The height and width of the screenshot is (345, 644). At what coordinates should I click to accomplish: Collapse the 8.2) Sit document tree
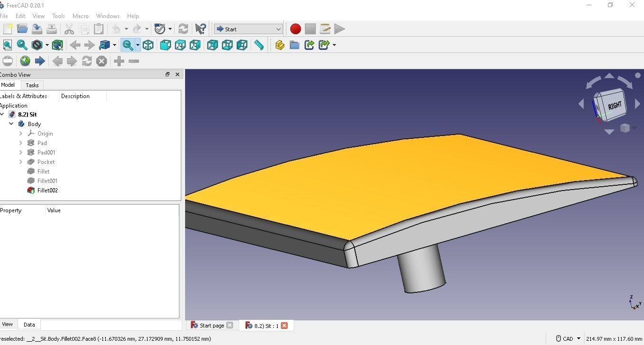coord(2,114)
